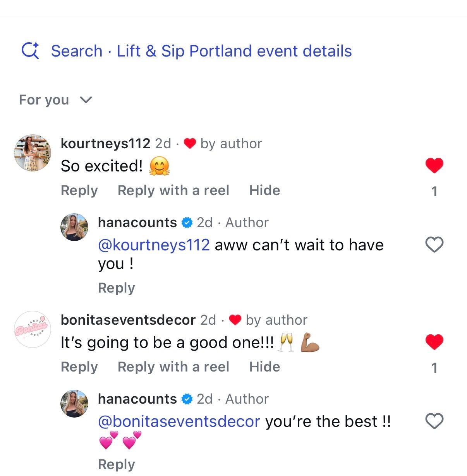Click verified badge on second hanacounts reply

point(187,399)
